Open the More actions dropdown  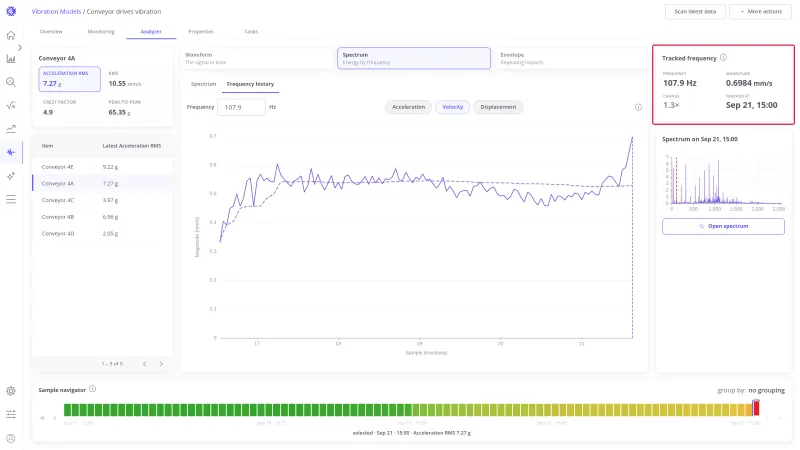(x=760, y=11)
